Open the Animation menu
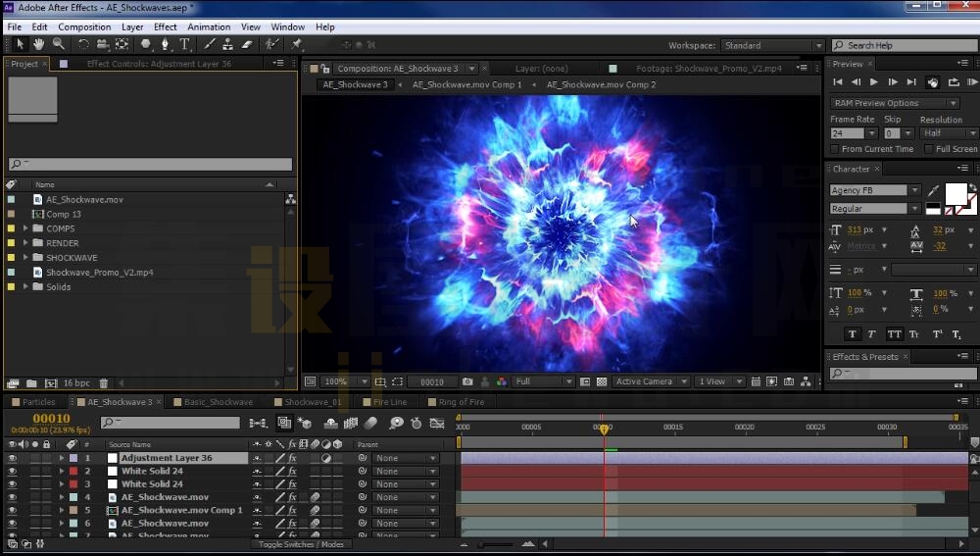The height and width of the screenshot is (556, 980). [x=209, y=26]
